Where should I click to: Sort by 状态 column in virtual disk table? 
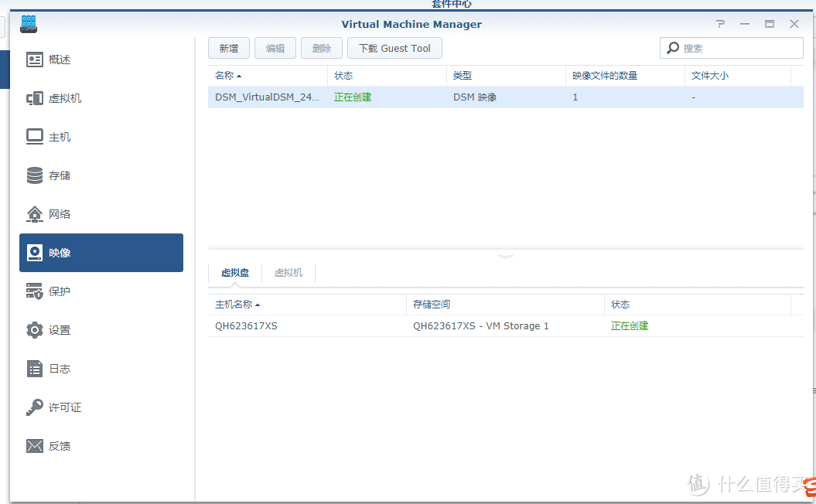[698, 305]
